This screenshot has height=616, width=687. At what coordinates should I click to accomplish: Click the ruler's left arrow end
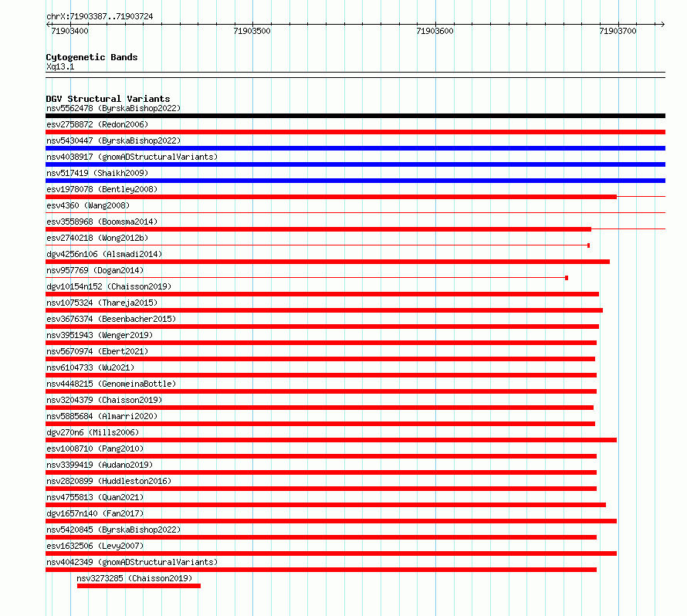(x=48, y=25)
